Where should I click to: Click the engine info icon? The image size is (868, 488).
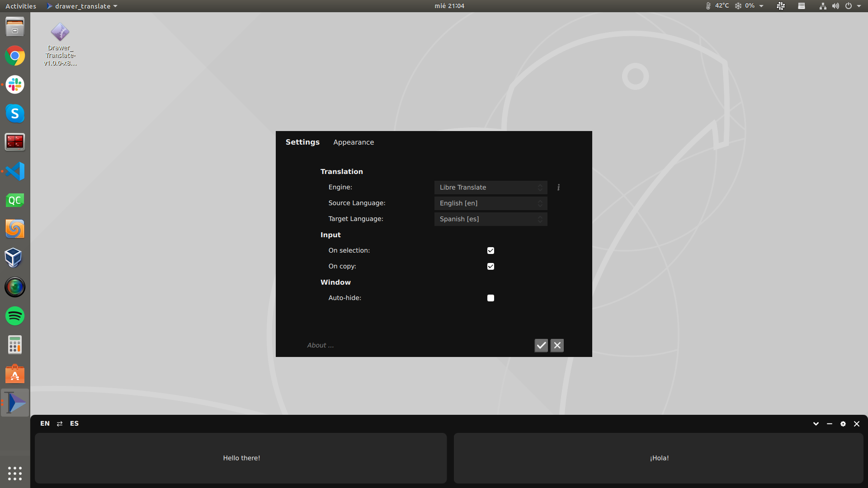point(558,187)
